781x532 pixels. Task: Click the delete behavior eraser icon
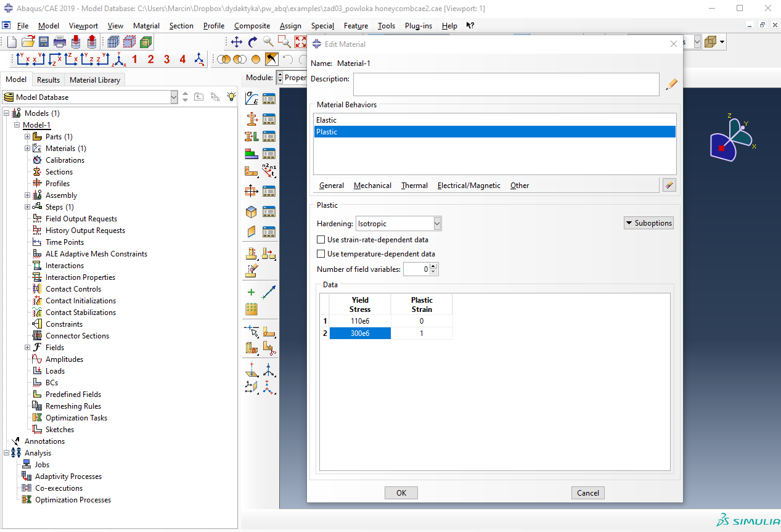669,185
